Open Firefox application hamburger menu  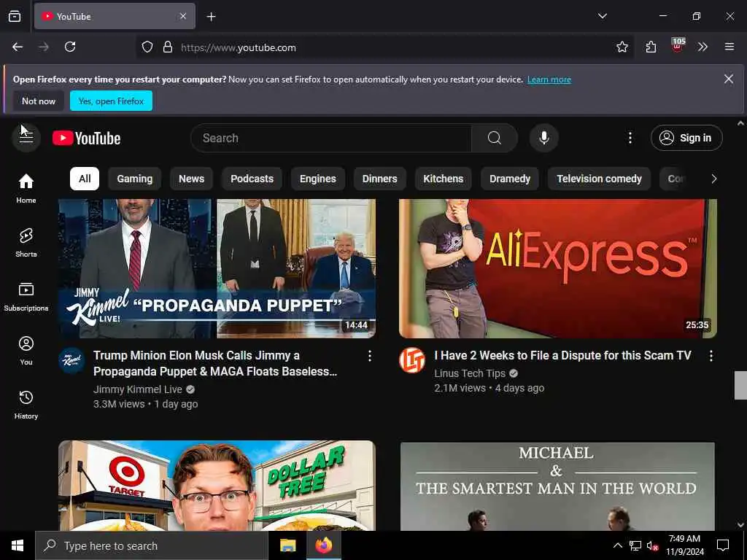coord(729,47)
